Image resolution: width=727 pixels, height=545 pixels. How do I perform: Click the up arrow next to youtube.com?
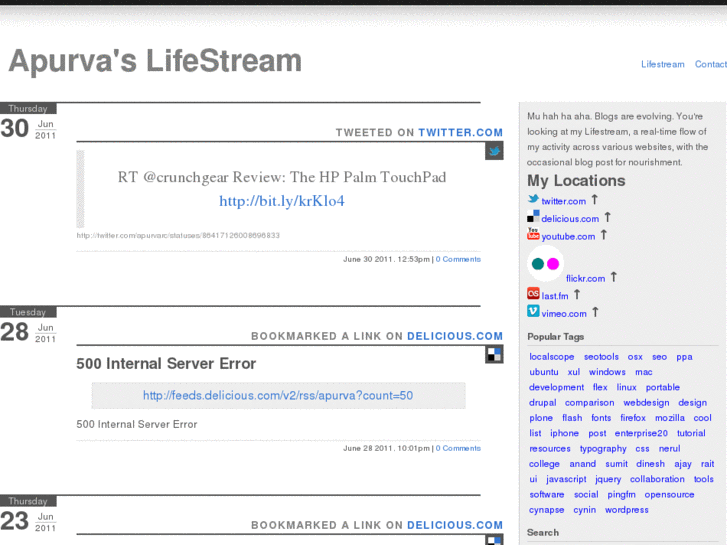point(604,235)
